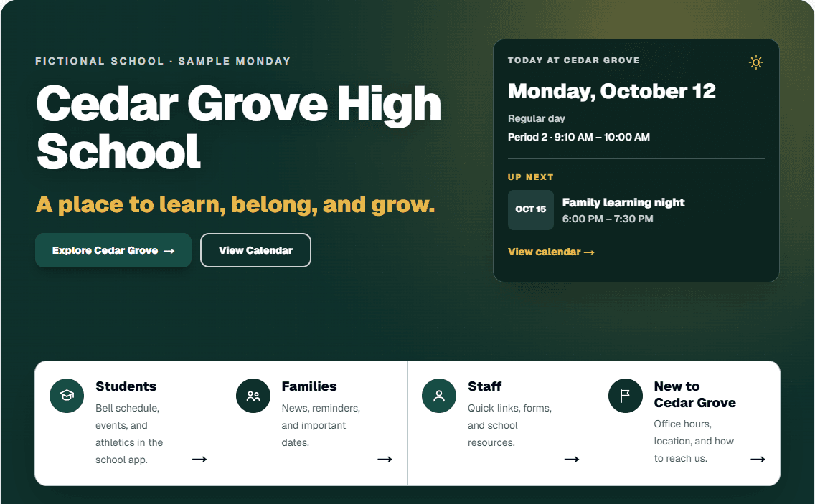The width and height of the screenshot is (815, 504).
Task: Click the arrow in the Families card
Action: pos(385,459)
